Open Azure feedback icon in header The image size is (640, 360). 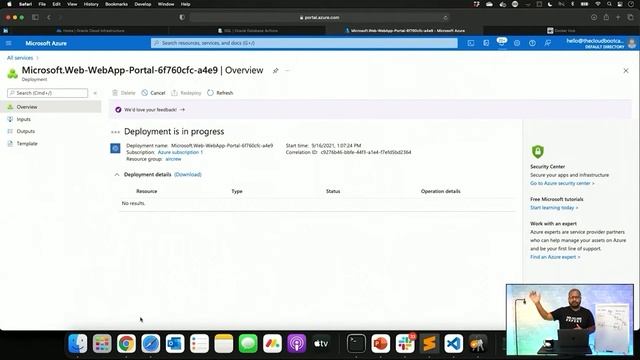[547, 43]
